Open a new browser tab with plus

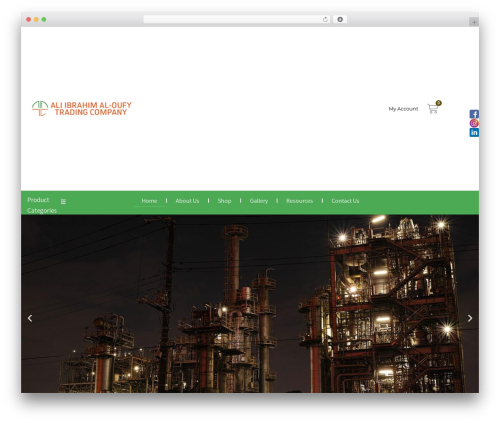(474, 22)
